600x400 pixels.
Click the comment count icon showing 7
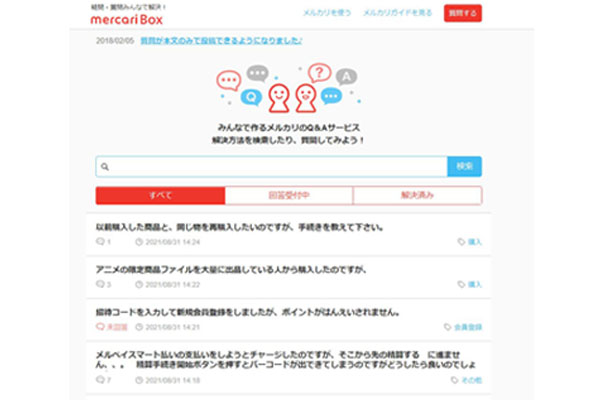click(100, 380)
